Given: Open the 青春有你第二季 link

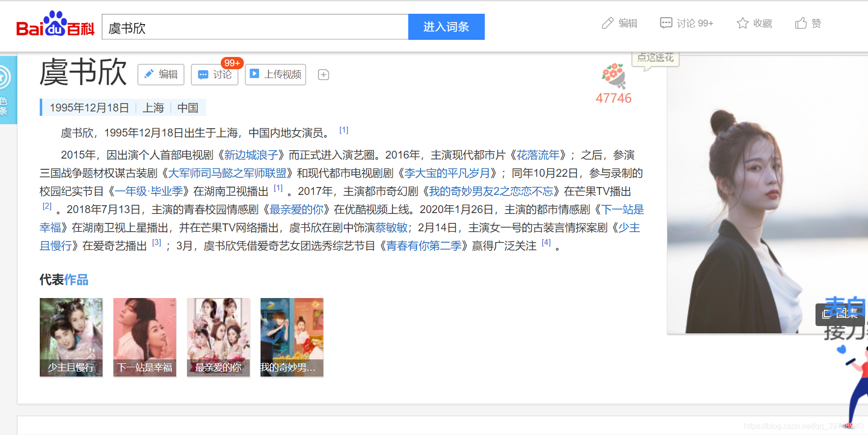Looking at the screenshot, I should (424, 246).
